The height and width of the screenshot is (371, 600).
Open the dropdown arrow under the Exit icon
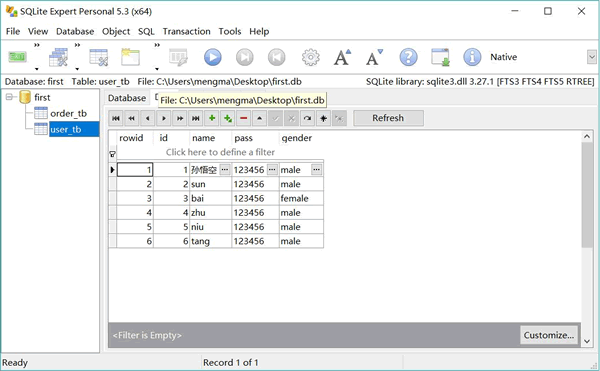pyautogui.click(x=37, y=69)
